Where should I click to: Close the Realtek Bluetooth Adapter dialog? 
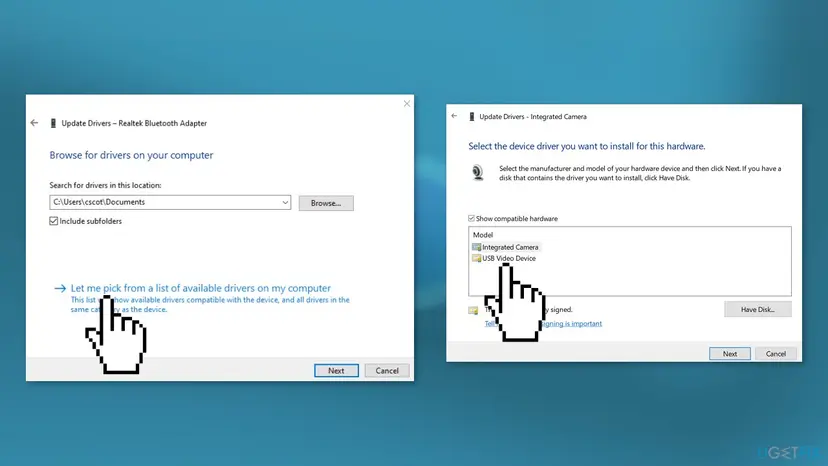(x=407, y=104)
